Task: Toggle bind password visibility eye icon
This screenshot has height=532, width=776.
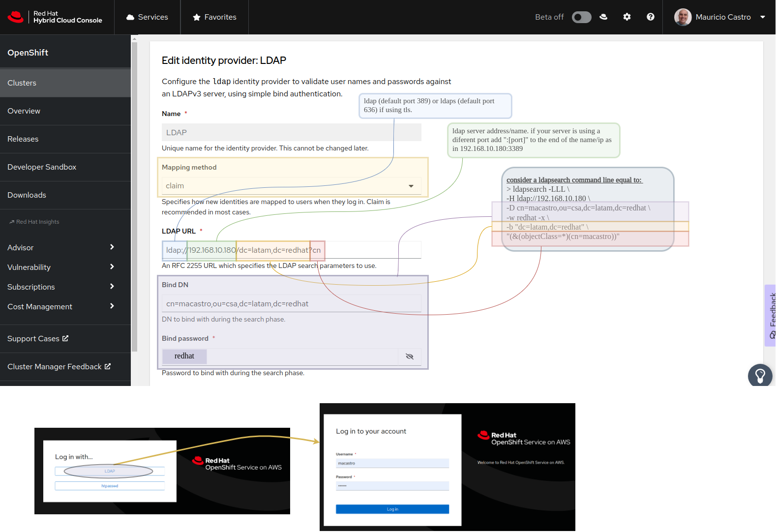Action: [x=409, y=356]
